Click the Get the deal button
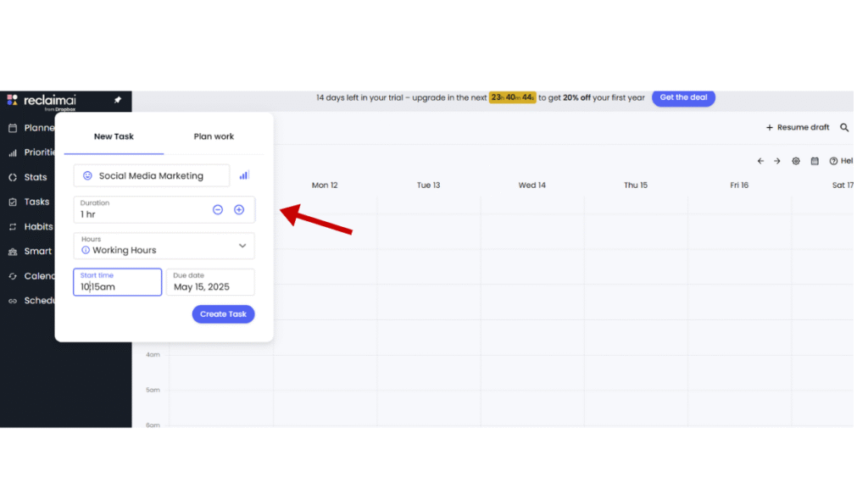 pos(683,97)
